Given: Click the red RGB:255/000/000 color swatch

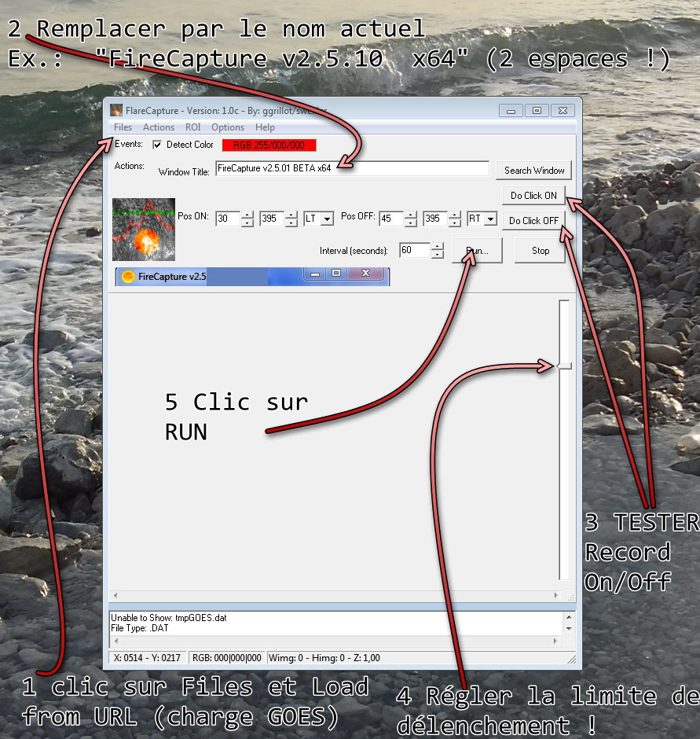Looking at the screenshot, I should coord(269,145).
